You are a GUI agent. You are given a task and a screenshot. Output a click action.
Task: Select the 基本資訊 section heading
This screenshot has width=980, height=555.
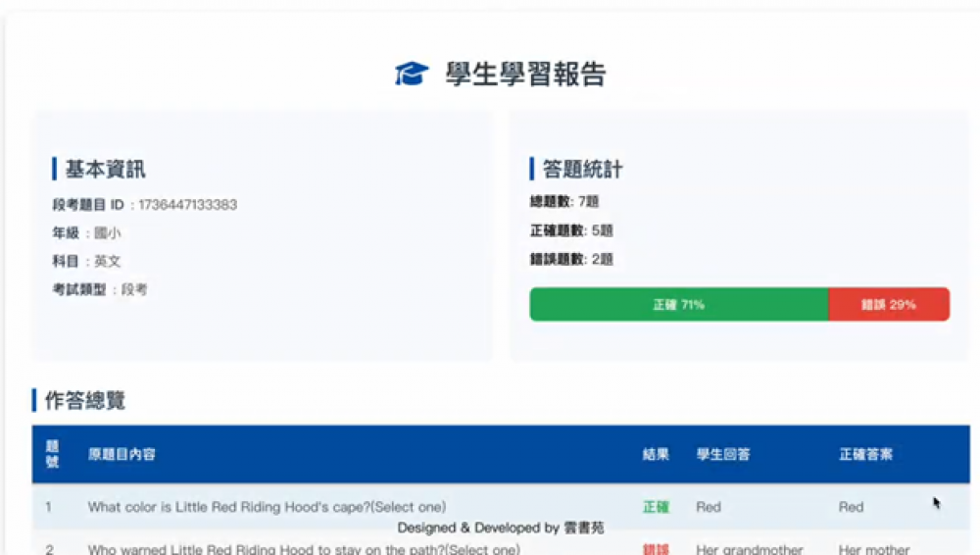pyautogui.click(x=105, y=169)
